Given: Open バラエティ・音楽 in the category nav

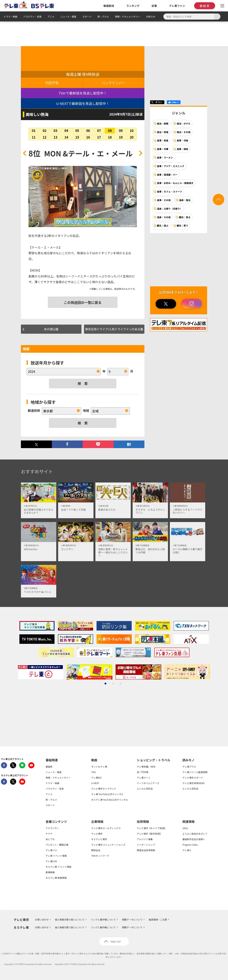Looking at the screenshot, I should point(32,17).
